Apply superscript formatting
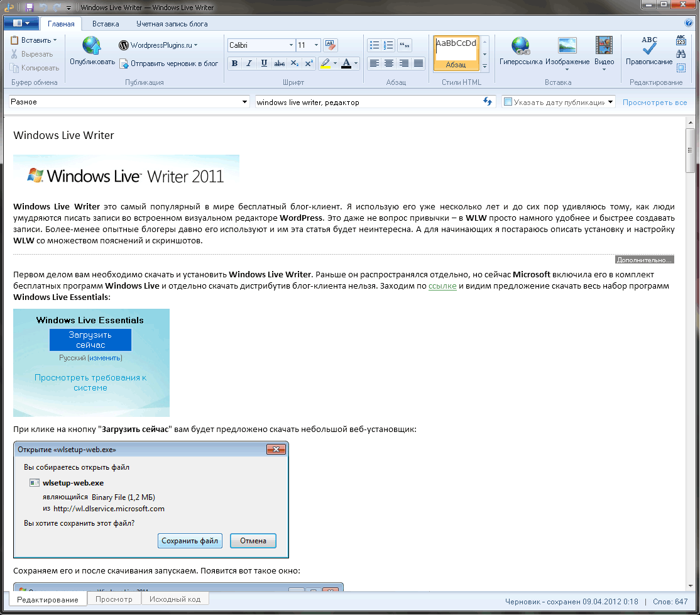 (x=309, y=64)
